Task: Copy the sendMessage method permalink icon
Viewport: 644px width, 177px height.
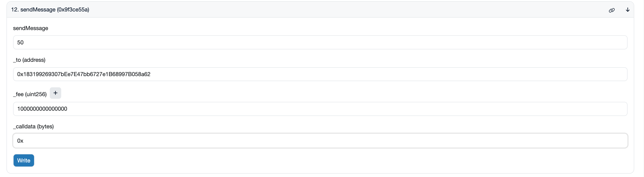Action: tap(612, 10)
